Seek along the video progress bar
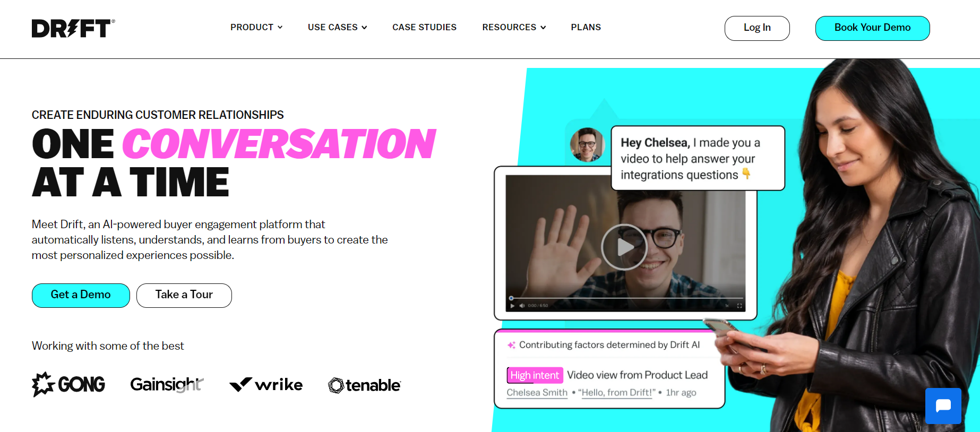The height and width of the screenshot is (432, 980). point(626,298)
